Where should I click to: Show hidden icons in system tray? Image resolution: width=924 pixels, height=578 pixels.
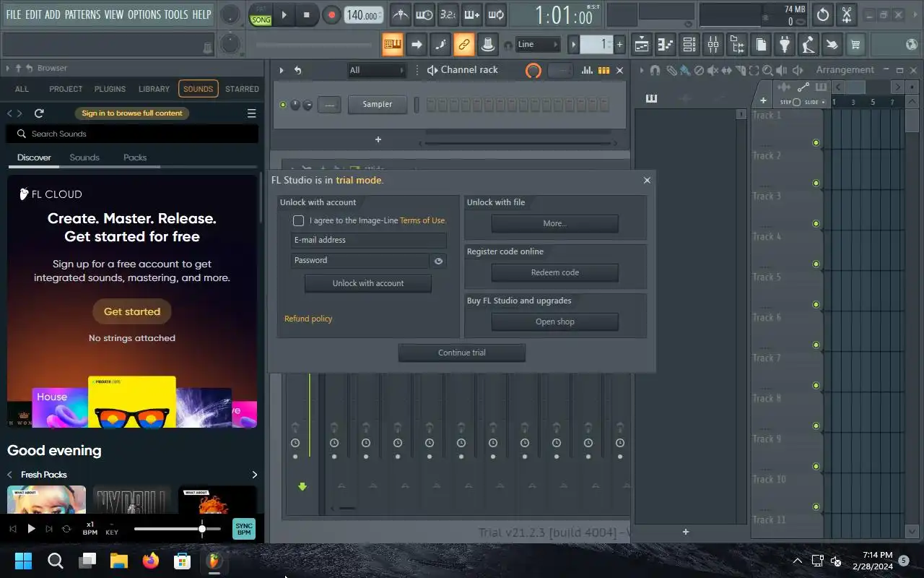pyautogui.click(x=798, y=561)
